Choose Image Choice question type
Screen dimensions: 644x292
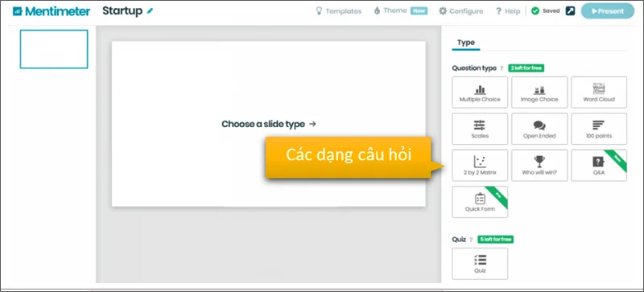point(539,93)
